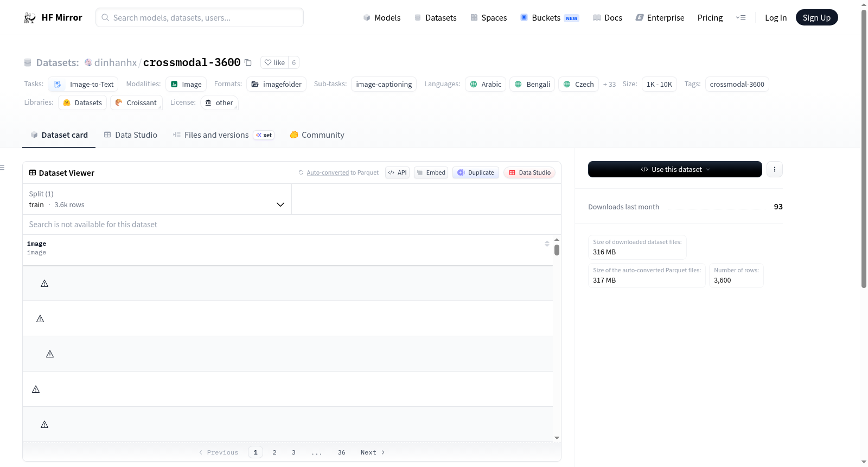The width and height of the screenshot is (868, 467).
Task: Click the Image-to-Text task tag
Action: [x=83, y=84]
